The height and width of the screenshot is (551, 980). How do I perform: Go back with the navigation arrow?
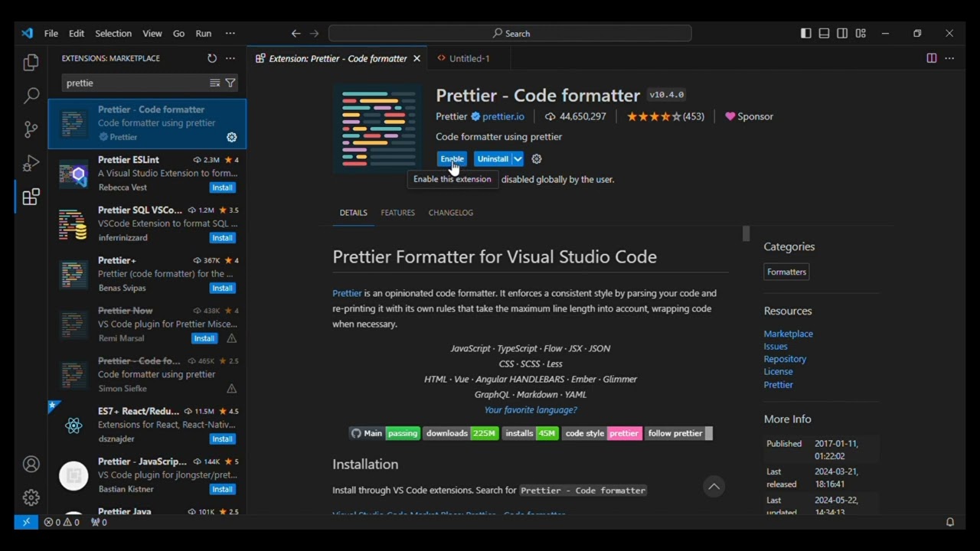pyautogui.click(x=296, y=34)
